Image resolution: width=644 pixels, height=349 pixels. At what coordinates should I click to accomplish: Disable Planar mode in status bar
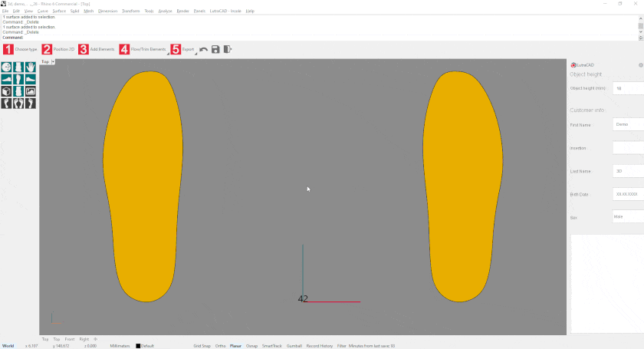point(235,346)
